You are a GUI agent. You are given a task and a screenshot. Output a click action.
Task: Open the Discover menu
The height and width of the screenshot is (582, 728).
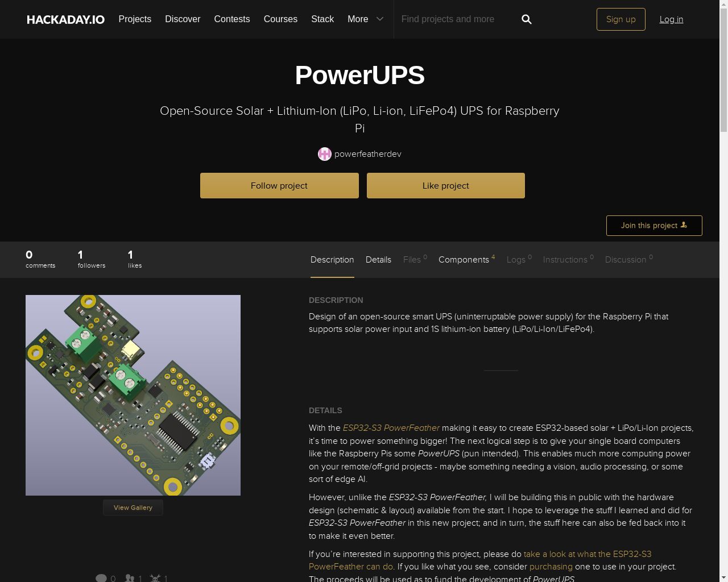point(183,19)
